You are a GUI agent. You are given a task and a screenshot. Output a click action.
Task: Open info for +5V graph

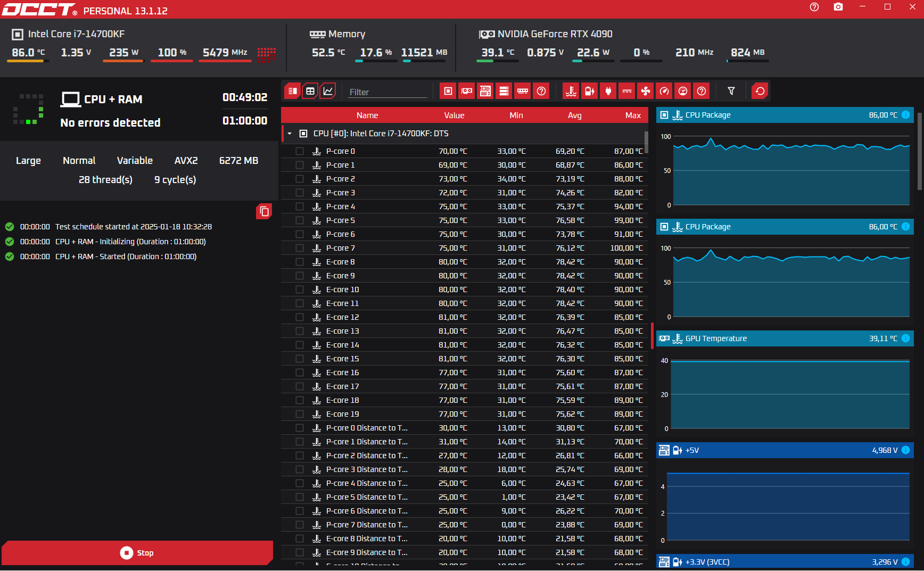click(905, 450)
